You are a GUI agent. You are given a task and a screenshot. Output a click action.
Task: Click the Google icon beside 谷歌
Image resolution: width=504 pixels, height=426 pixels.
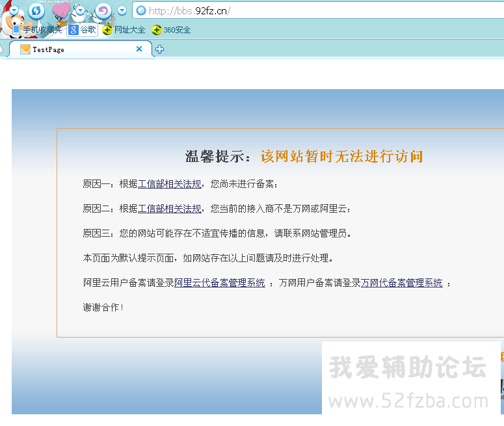pyautogui.click(x=73, y=30)
